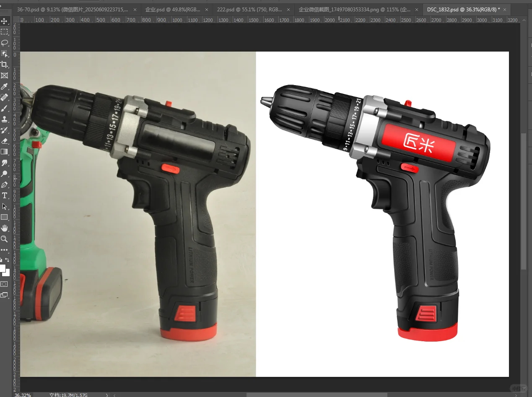Select the Zoom tool
Screen dimensions: 532x397
(x=4, y=239)
